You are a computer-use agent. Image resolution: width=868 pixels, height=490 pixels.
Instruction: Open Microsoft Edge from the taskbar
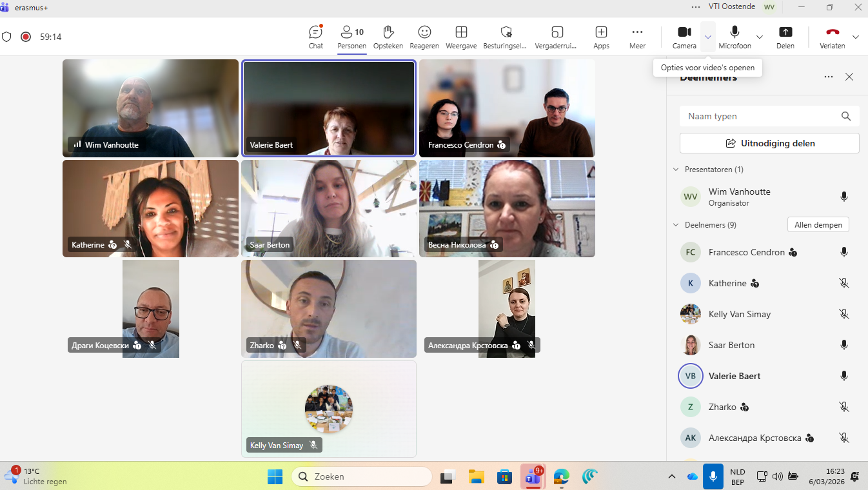562,476
